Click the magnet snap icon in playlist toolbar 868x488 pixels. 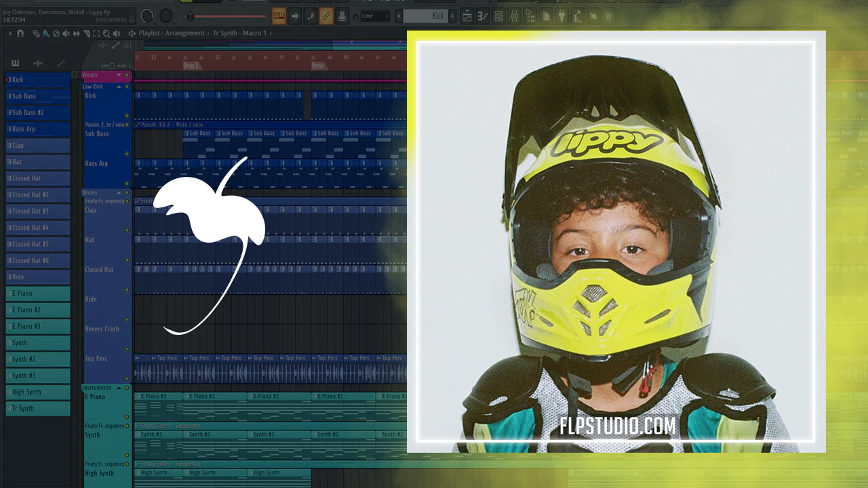tap(20, 33)
